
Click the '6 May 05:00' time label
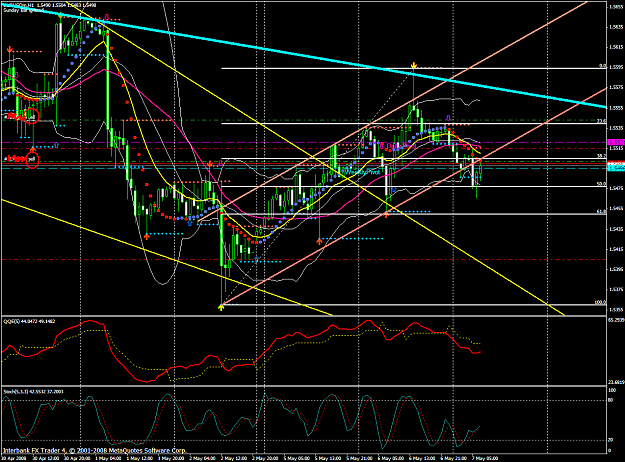(x=391, y=458)
